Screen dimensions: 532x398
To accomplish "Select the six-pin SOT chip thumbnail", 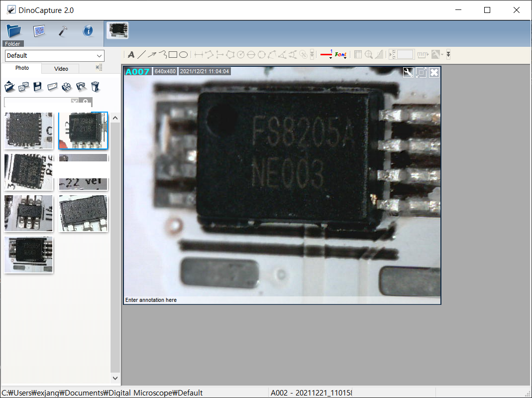I will pyautogui.click(x=29, y=213).
